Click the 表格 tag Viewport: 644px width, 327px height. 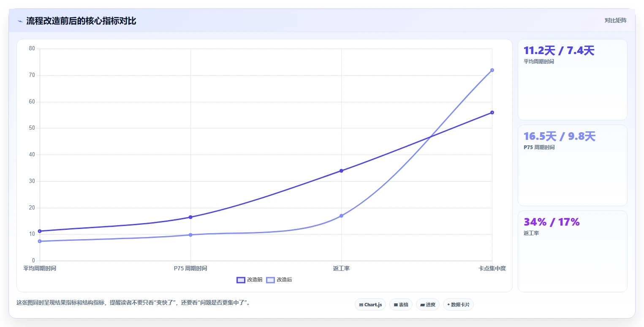[401, 305]
